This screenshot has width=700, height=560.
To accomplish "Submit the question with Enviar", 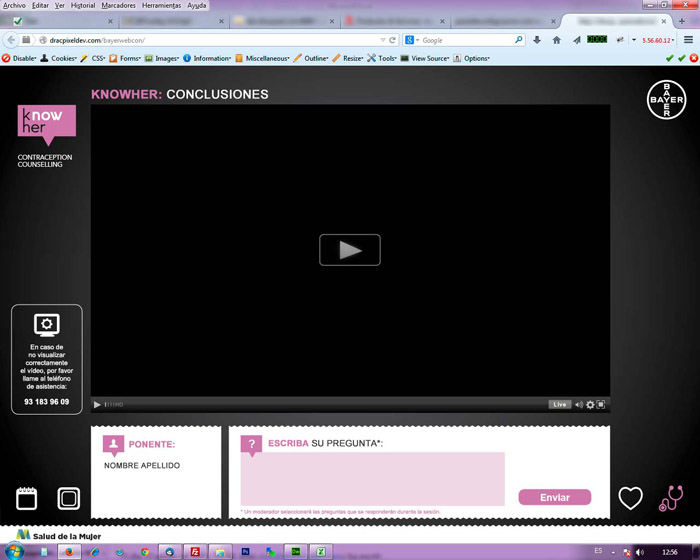I will click(x=555, y=497).
